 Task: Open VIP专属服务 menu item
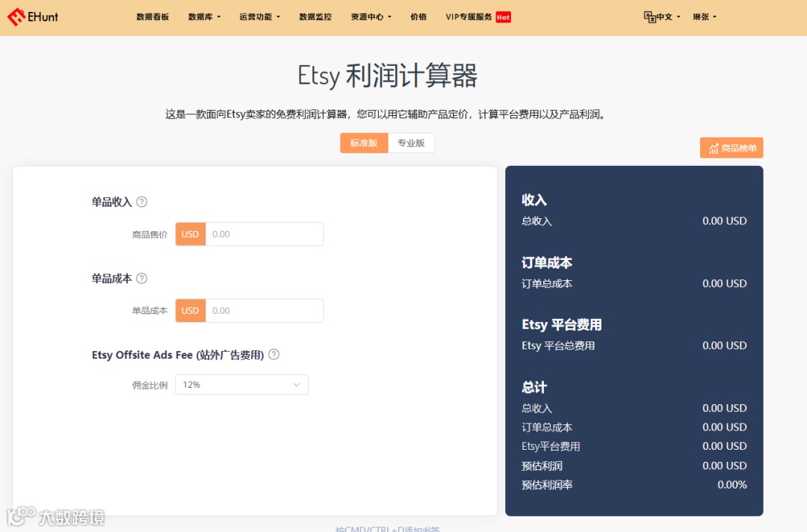469,17
